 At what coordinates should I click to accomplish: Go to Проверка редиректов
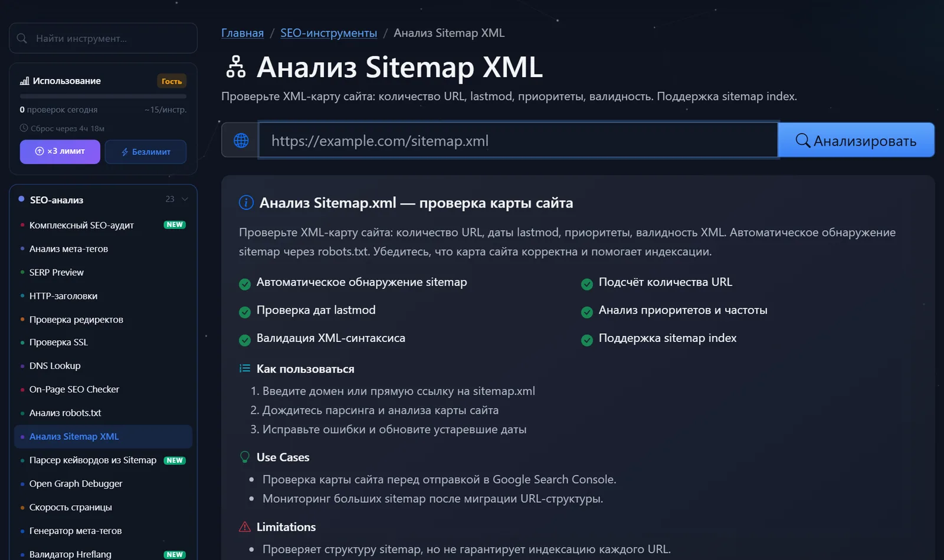103,319
